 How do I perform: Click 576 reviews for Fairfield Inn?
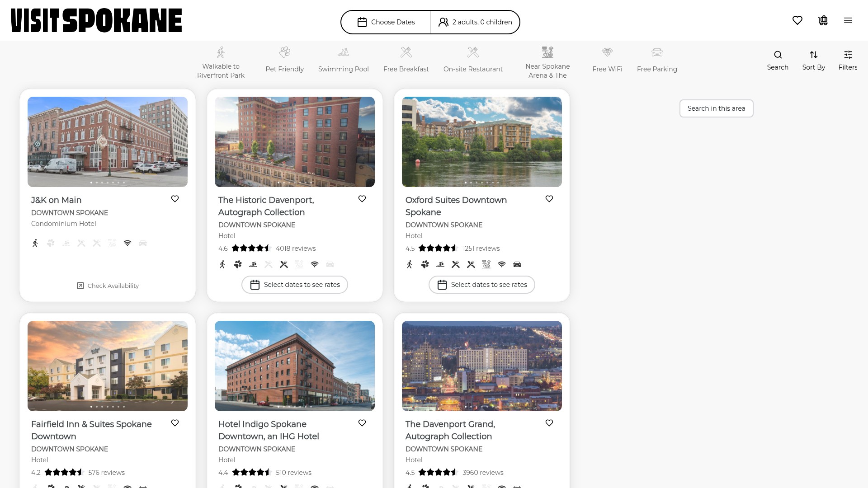pyautogui.click(x=107, y=473)
